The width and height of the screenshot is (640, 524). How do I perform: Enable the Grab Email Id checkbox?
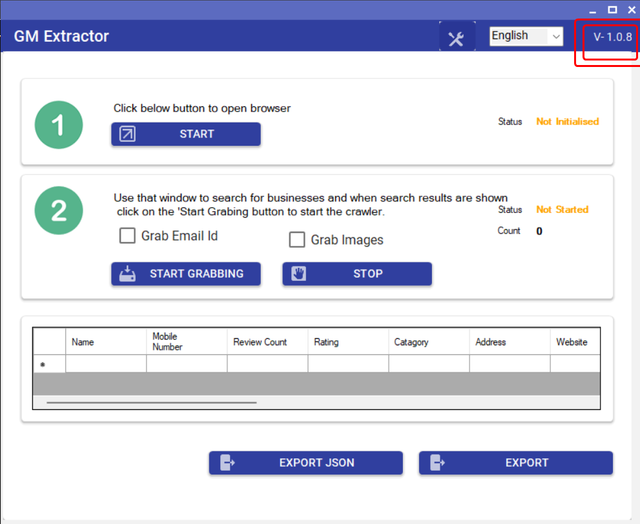tap(127, 235)
